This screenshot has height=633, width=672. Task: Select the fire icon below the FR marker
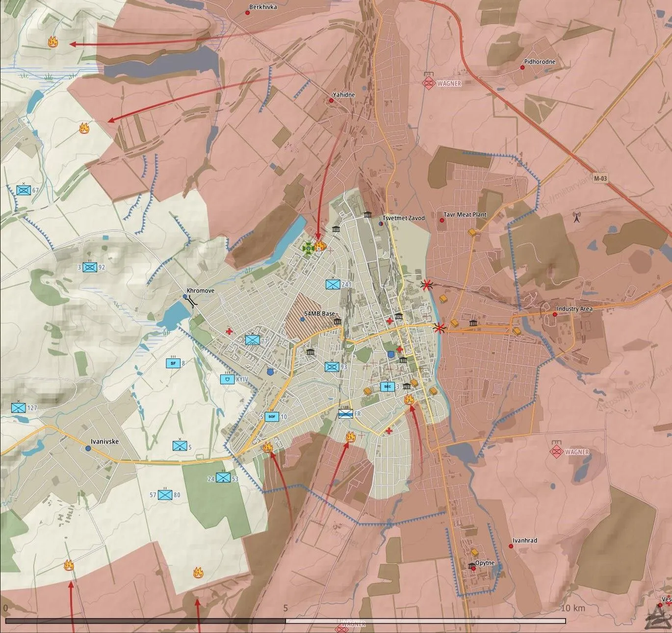click(350, 436)
